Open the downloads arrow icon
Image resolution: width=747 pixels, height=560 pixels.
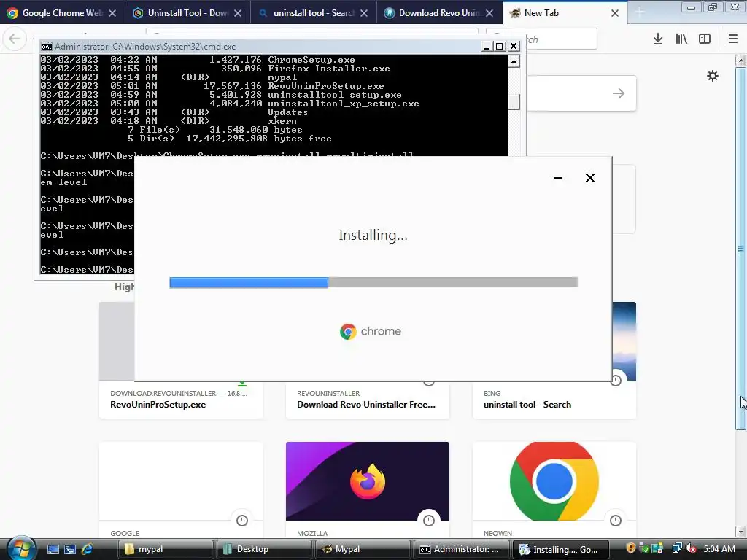click(658, 39)
